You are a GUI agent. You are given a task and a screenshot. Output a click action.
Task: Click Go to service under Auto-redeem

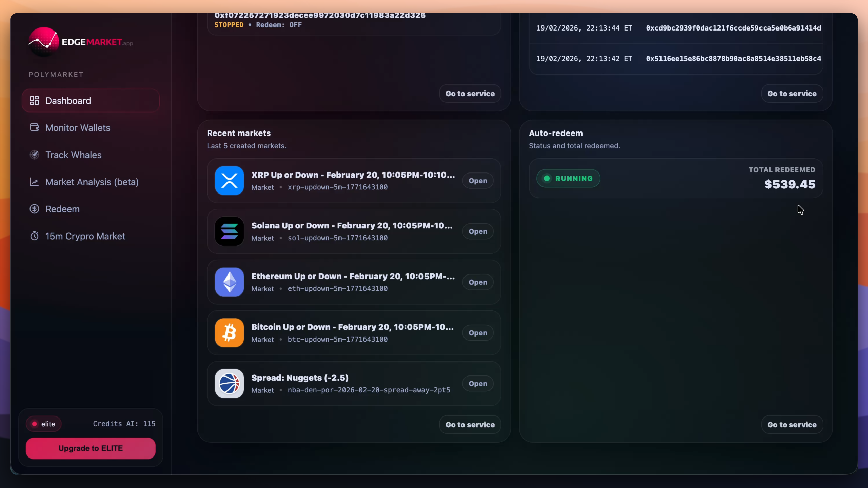[791, 424]
